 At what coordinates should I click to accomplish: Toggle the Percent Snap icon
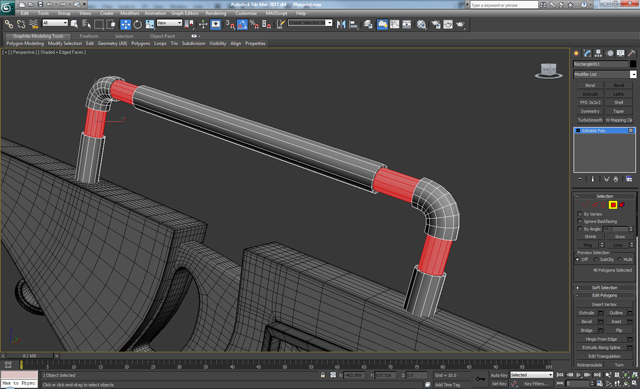coord(254,24)
